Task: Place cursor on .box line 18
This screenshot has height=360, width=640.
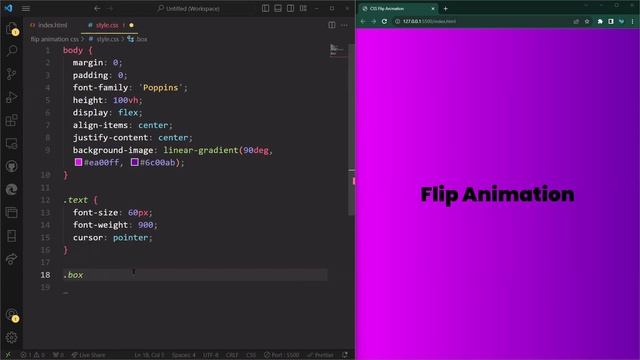Action: pyautogui.click(x=195, y=275)
